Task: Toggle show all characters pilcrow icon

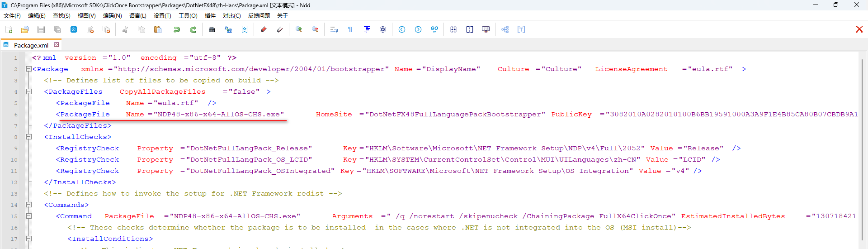Action: pos(350,29)
